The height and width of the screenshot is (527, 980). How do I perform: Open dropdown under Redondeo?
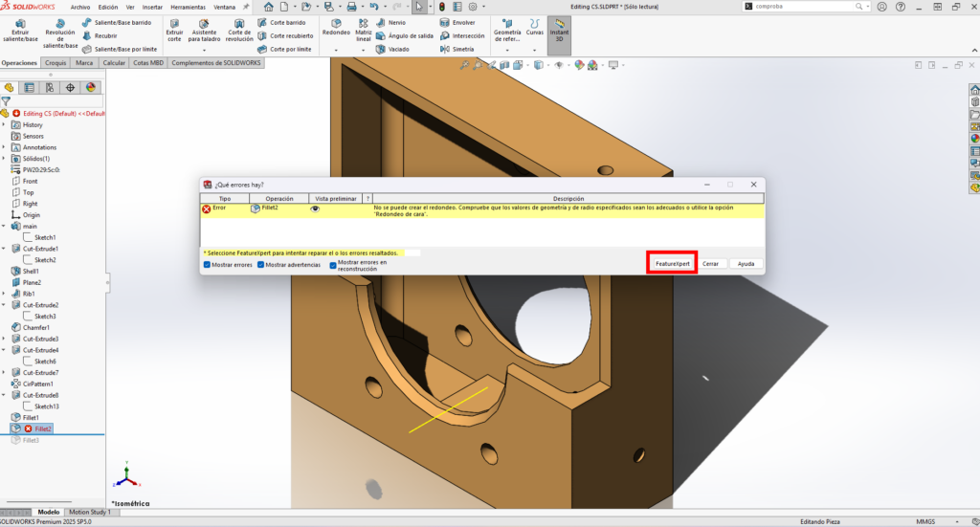[336, 50]
